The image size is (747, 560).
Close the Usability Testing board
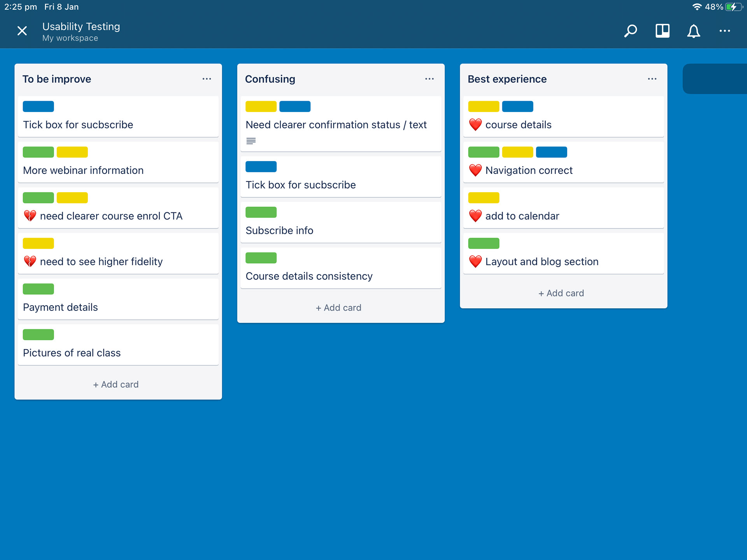[x=22, y=31]
